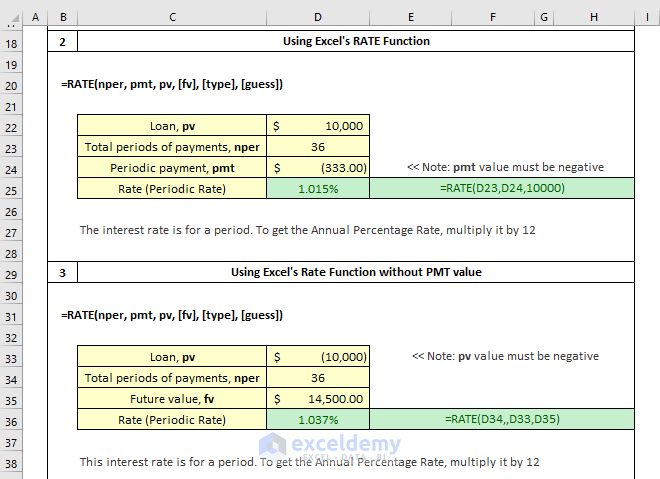This screenshot has height=479, width=660.
Task: Click 'pv value must be negative' note
Action: click(x=505, y=356)
